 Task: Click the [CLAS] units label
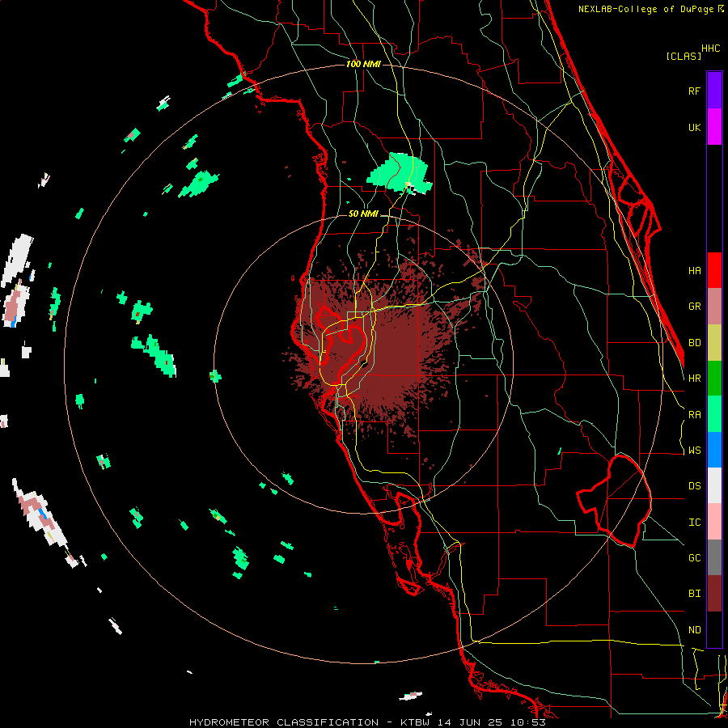pyautogui.click(x=684, y=56)
